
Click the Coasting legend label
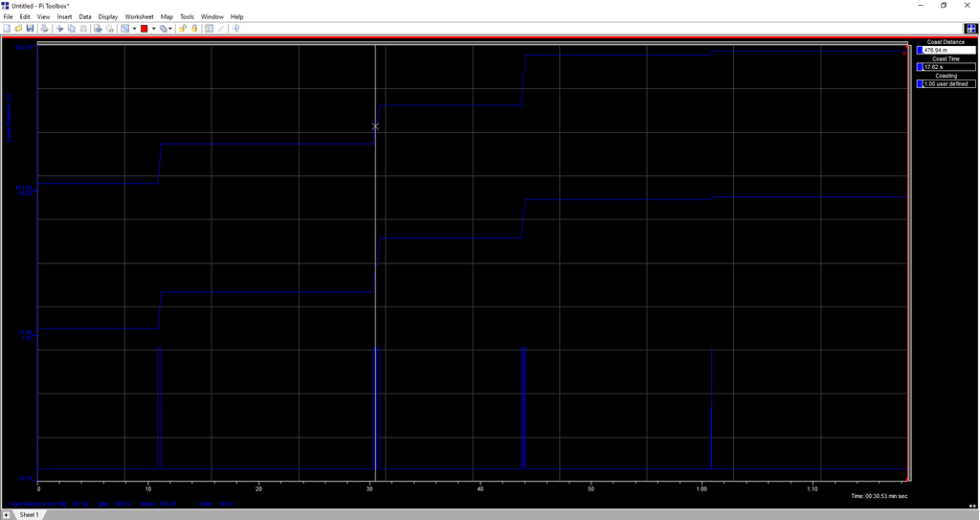pyautogui.click(x=946, y=76)
